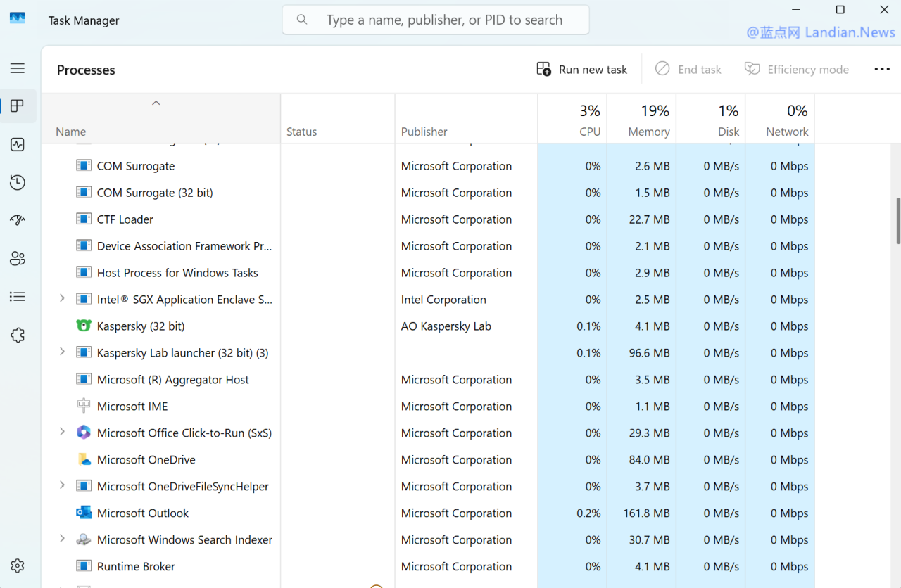This screenshot has width=901, height=588.
Task: Select the Device Association Framework process row
Action: point(428,245)
